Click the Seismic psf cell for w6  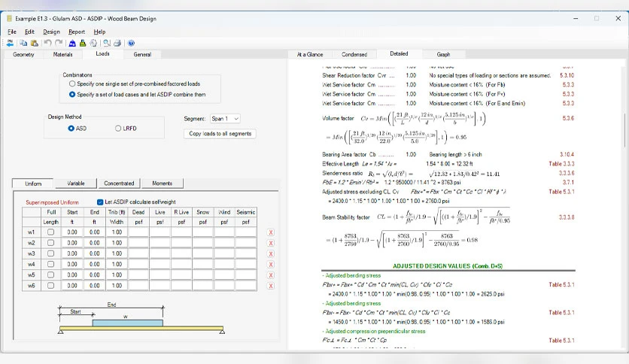246,286
